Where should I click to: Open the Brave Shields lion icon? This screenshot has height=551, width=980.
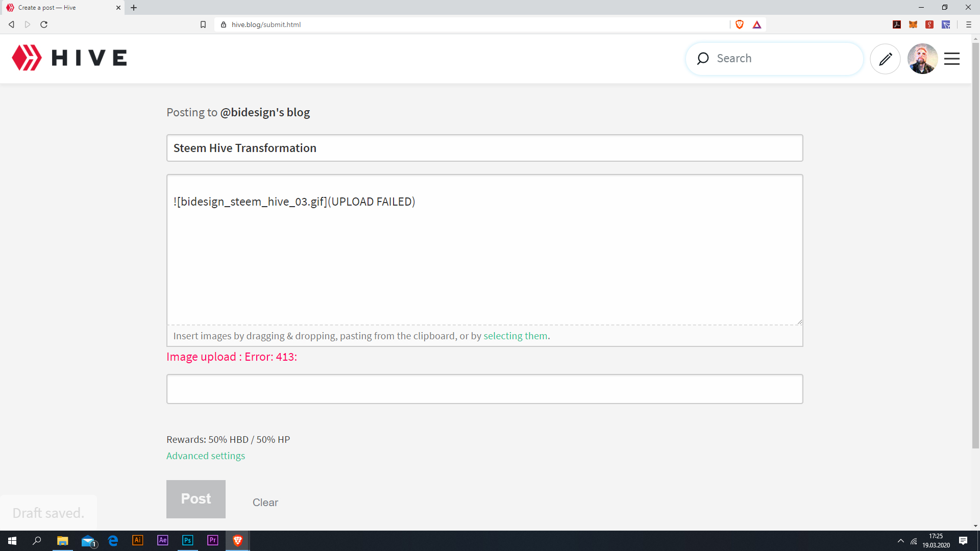pos(740,24)
